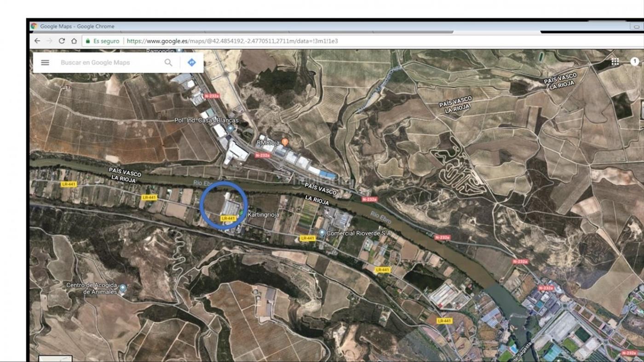Open the notifications badge showing 1
This screenshot has height=362, width=644.
pyautogui.click(x=634, y=61)
